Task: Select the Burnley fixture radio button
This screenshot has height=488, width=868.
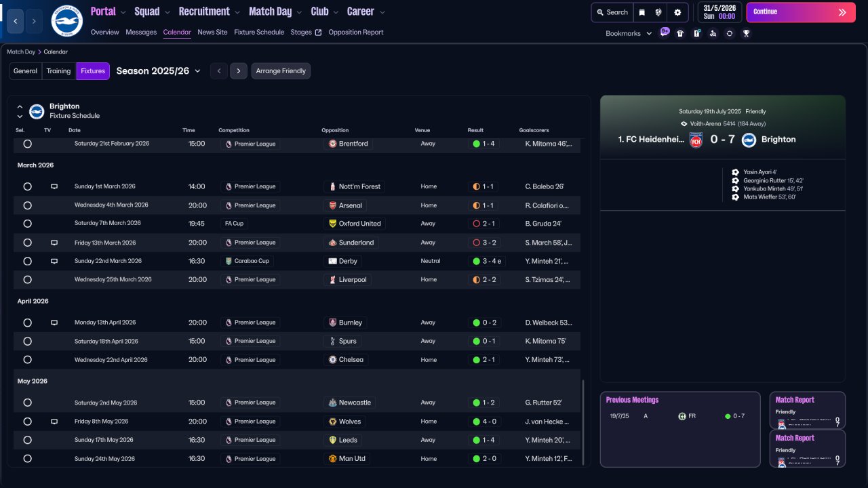Action: [x=27, y=323]
